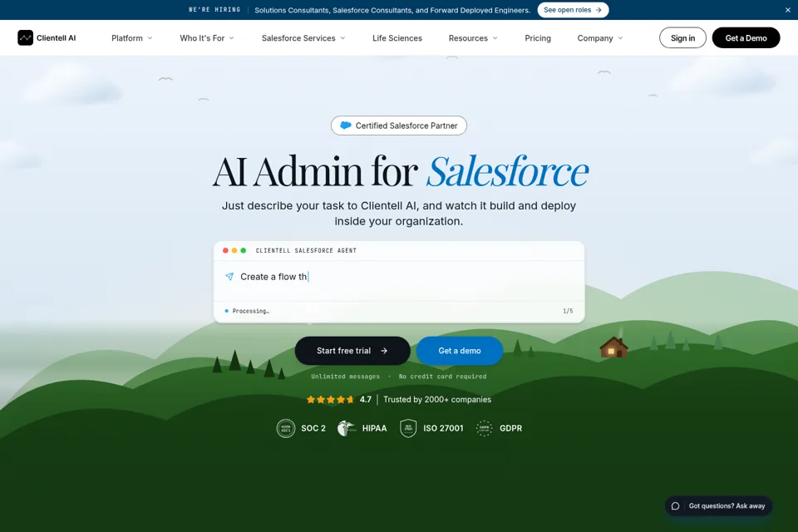Open the Salesforce Services dropdown

click(303, 38)
